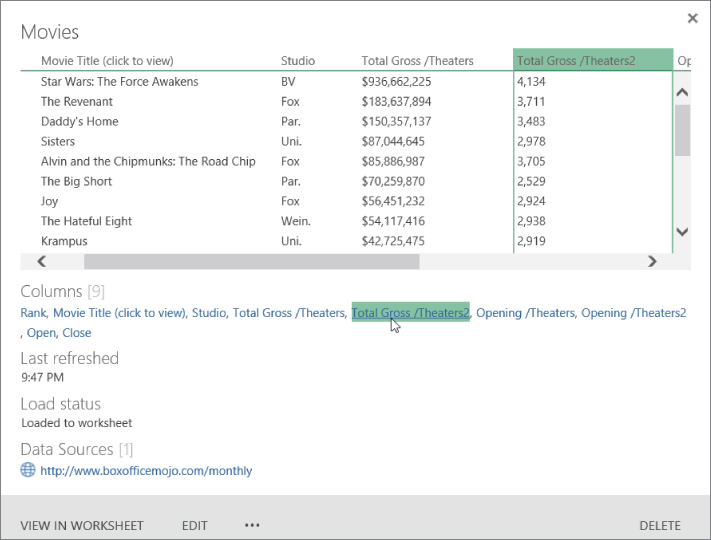Image resolution: width=711 pixels, height=540 pixels.
Task: Select Opening /Theaters2 column link
Action: click(x=633, y=313)
